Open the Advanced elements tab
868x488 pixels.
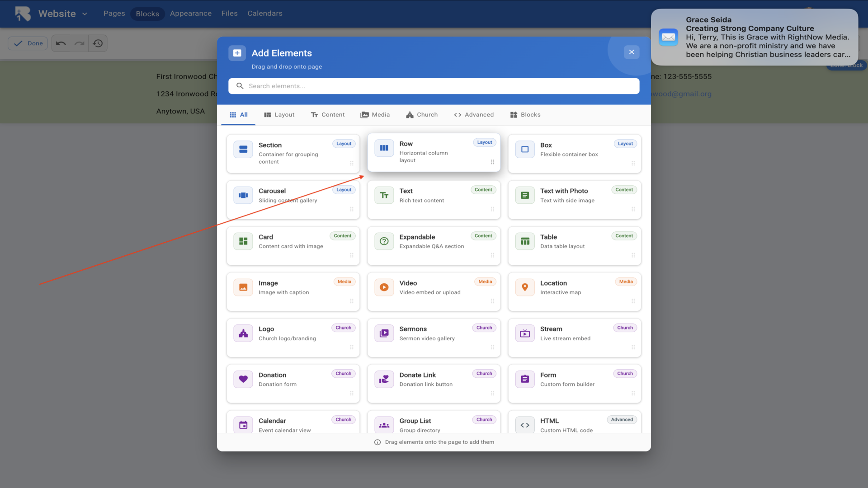(473, 115)
